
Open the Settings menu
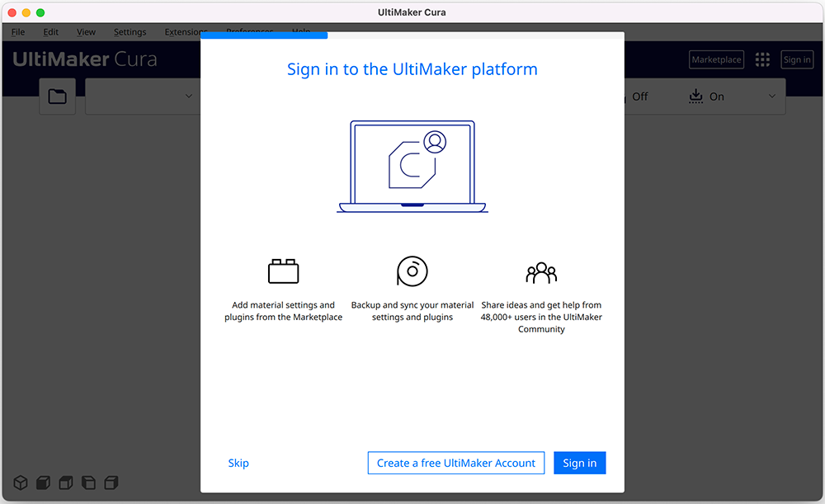[130, 32]
